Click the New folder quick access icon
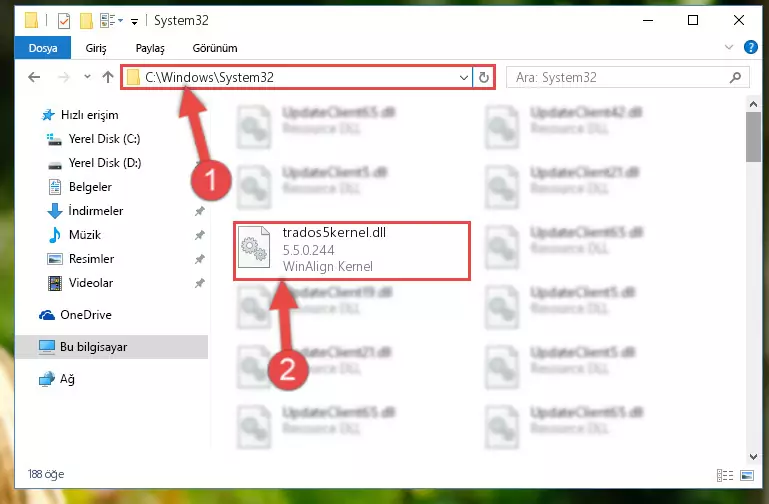Viewport: 769px width, 504px height. 86,21
